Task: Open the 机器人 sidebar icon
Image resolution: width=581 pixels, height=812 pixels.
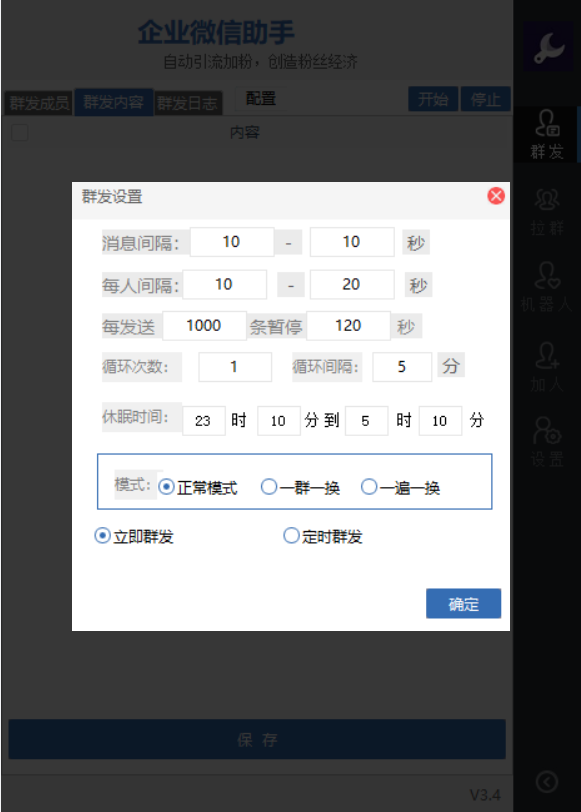Action: (547, 287)
